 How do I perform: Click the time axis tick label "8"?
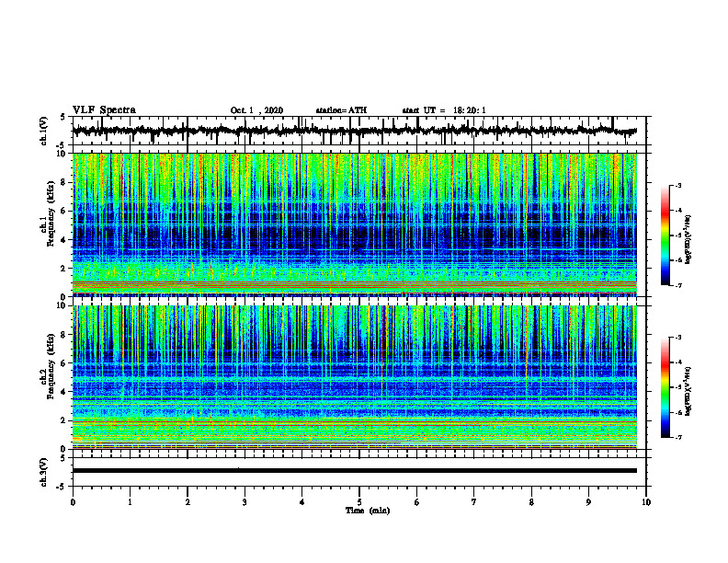[x=531, y=502]
